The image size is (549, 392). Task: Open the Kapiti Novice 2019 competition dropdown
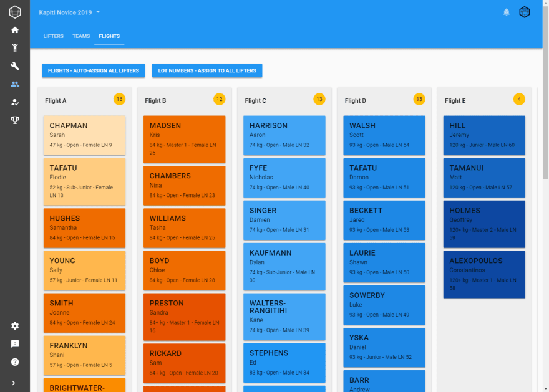(x=69, y=12)
